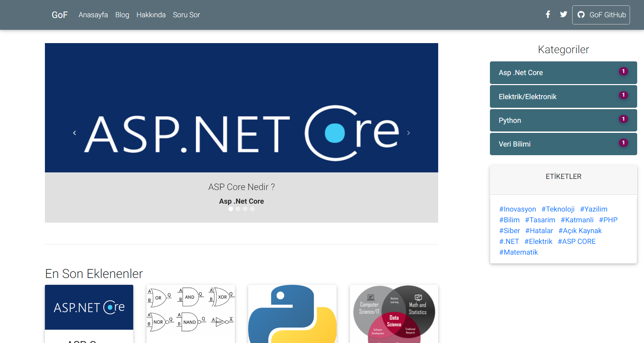644x343 pixels.
Task: Select the third carousel indicator dot
Action: click(245, 209)
